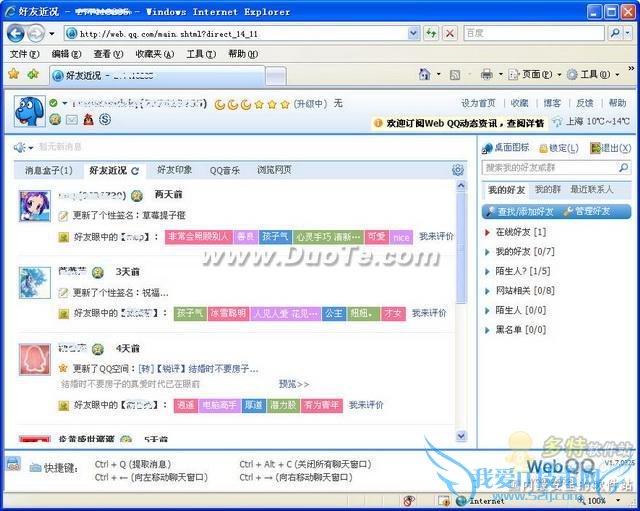
Task: Click the chat icon beside 快捷键 bar
Action: pyautogui.click(x=13, y=464)
